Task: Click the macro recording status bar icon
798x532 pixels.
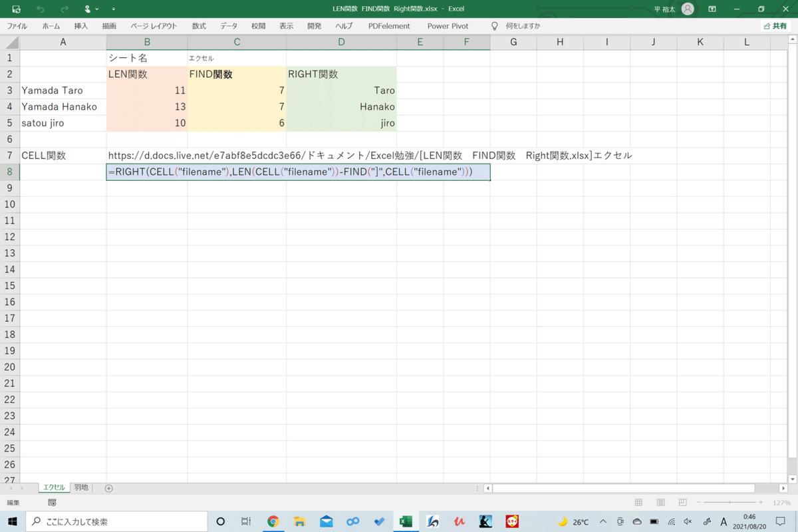Action: pos(52,503)
